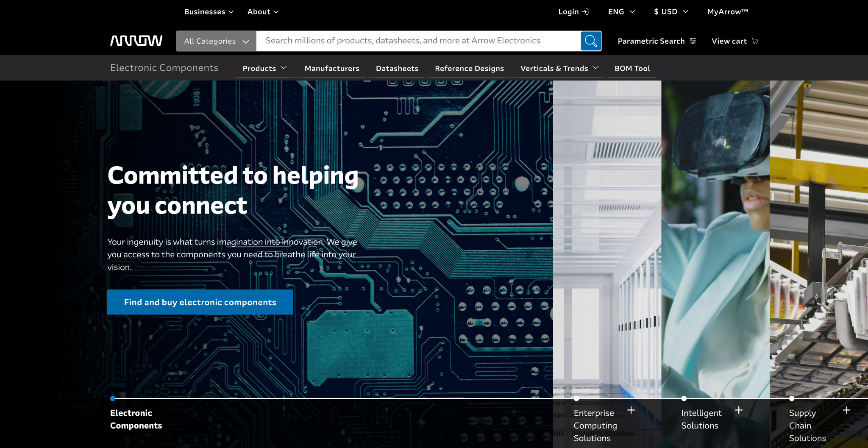The height and width of the screenshot is (448, 868).
Task: Click the magnifying glass search button
Action: tap(591, 41)
